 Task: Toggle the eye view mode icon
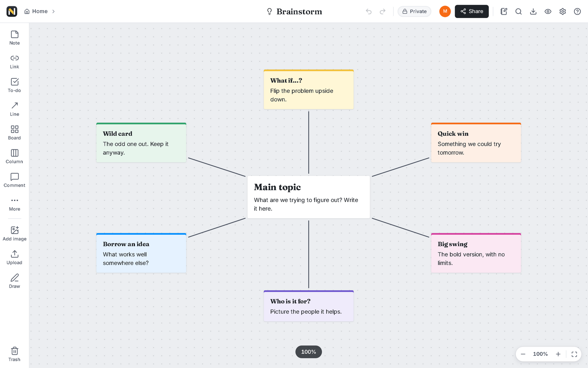(x=548, y=11)
